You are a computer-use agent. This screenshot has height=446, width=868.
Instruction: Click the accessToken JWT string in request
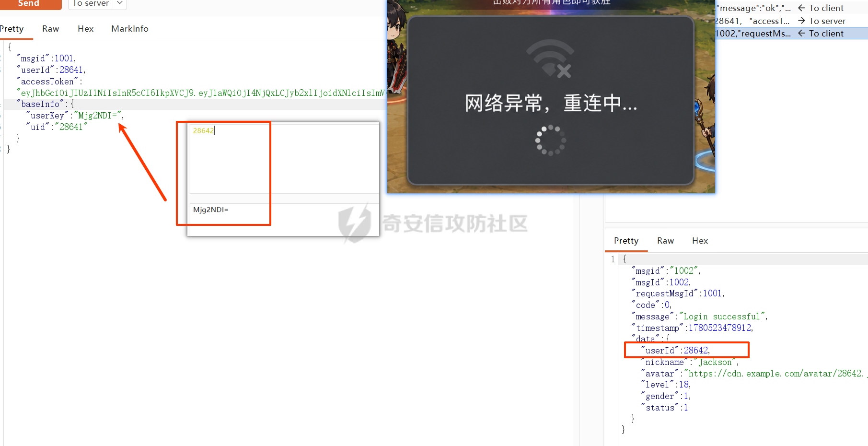(201, 93)
